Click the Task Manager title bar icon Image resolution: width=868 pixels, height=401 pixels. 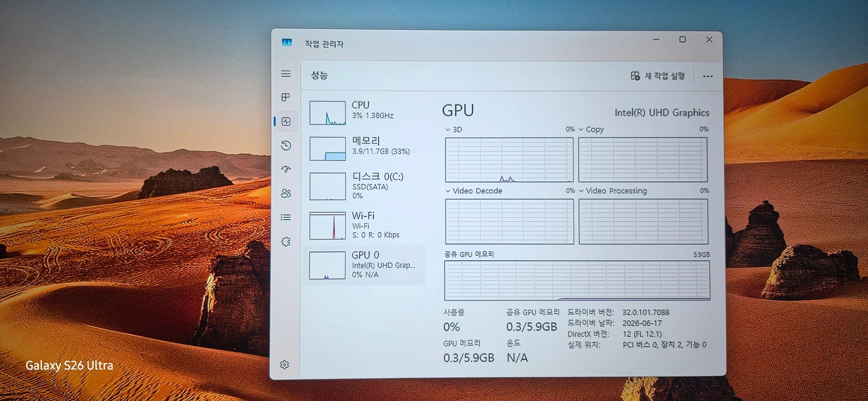287,42
